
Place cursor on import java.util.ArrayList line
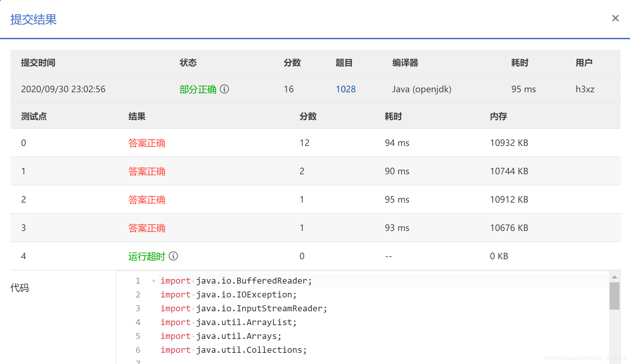coord(228,322)
